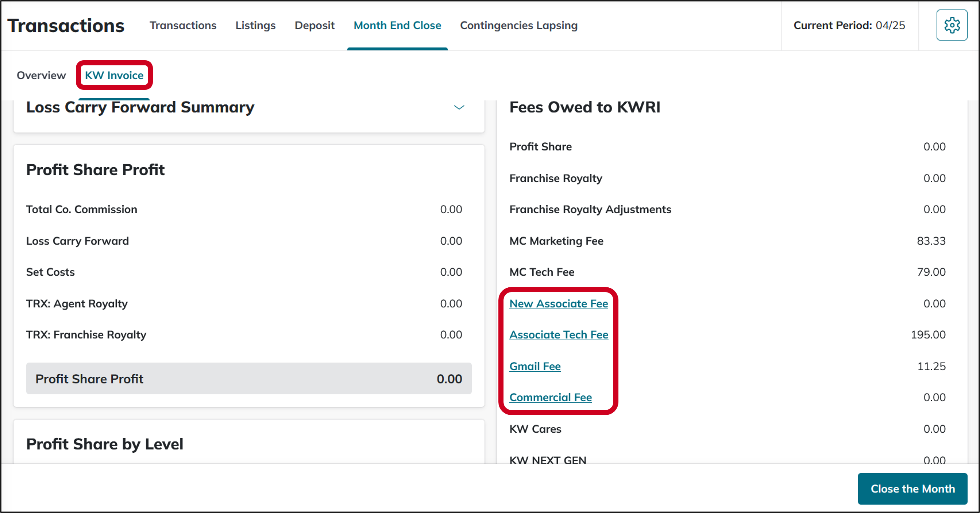The height and width of the screenshot is (513, 980).
Task: Click the 79.00 MC Tech Fee value
Action: (x=931, y=272)
